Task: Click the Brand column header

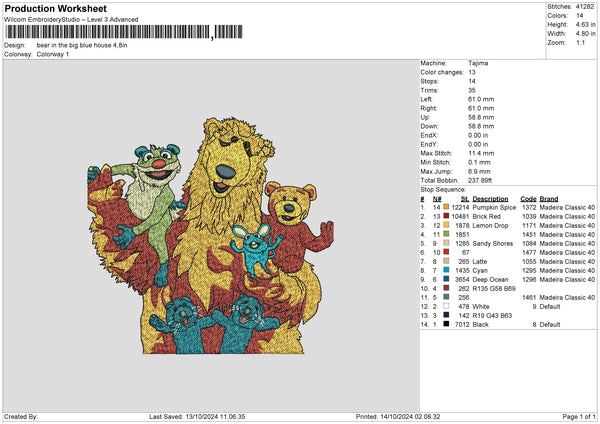Action: pyautogui.click(x=549, y=199)
